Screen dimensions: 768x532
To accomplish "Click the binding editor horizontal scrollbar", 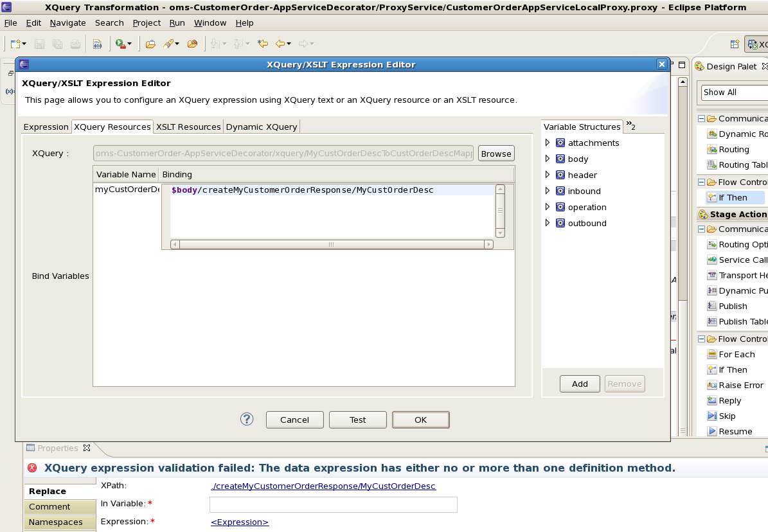I will (x=332, y=244).
